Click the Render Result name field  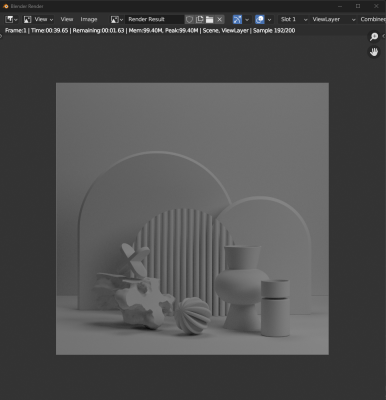(154, 19)
